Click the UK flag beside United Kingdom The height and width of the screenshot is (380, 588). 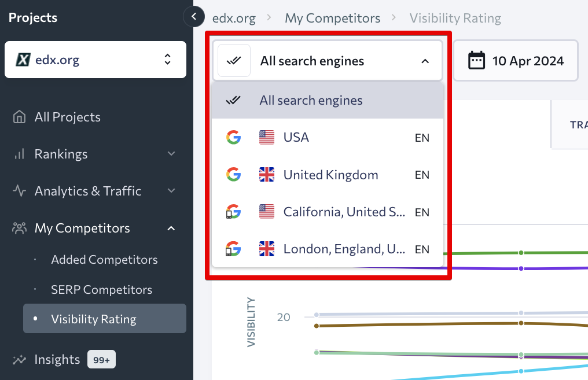267,175
